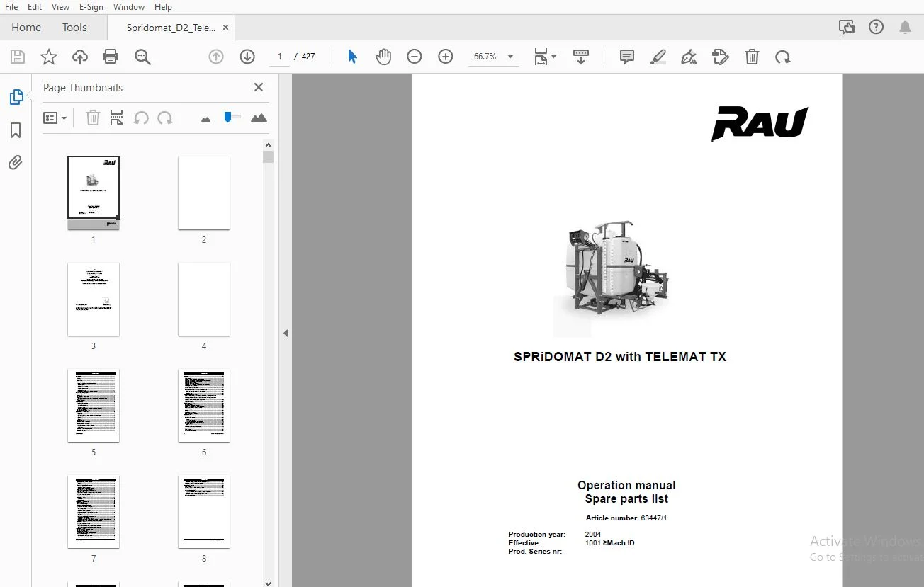Open the share and chat icon

(847, 28)
